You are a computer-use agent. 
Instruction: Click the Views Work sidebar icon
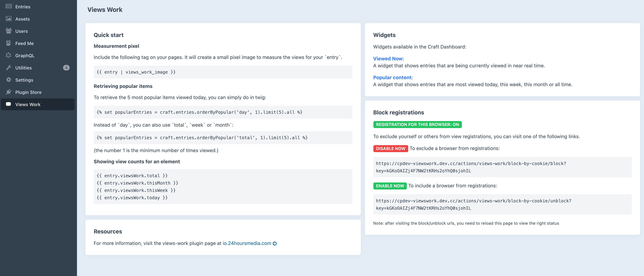pyautogui.click(x=9, y=104)
